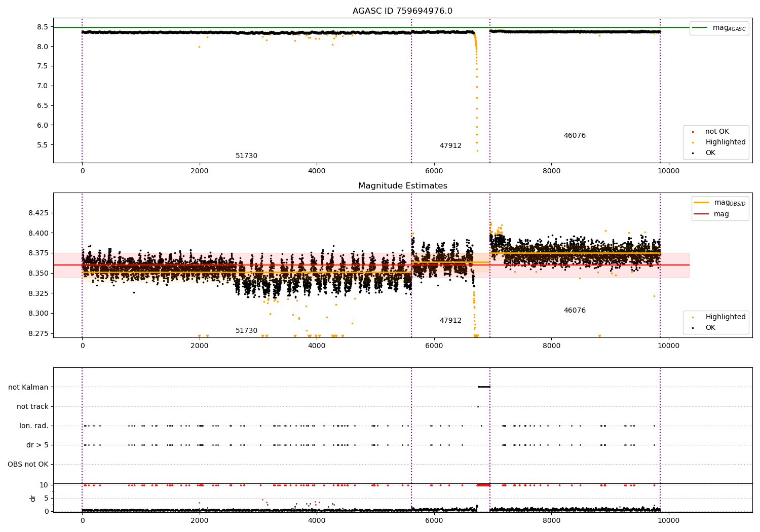
Task: Click the '51730' label in the top plot
Action: tap(246, 156)
